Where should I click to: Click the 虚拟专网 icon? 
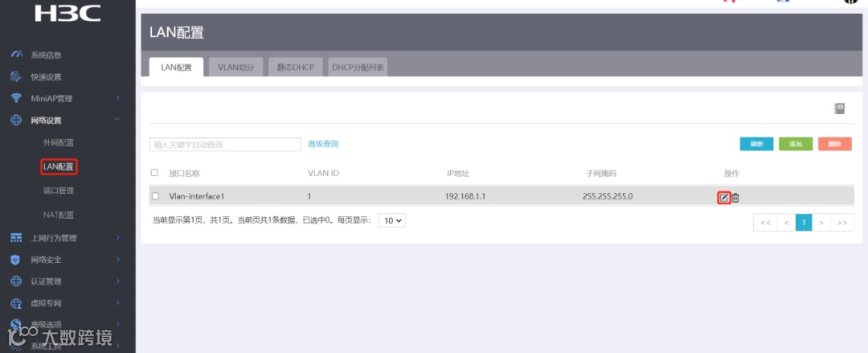[17, 303]
